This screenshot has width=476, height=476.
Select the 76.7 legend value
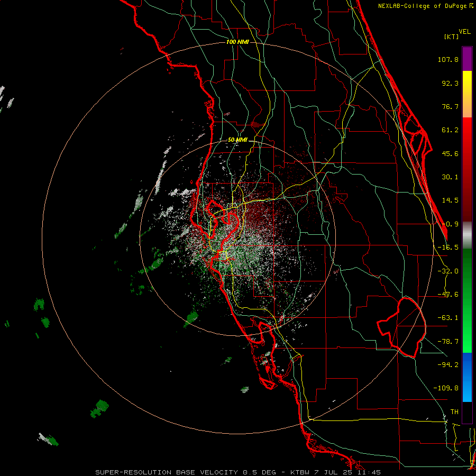450,106
